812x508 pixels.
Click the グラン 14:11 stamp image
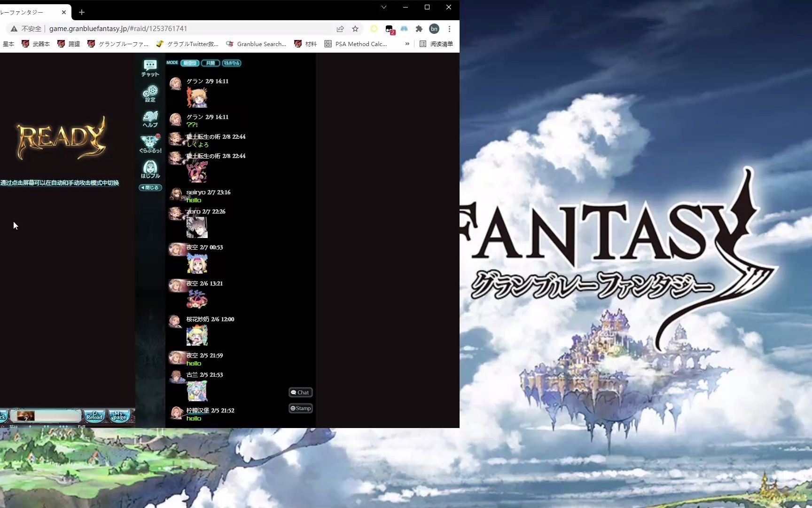(197, 97)
